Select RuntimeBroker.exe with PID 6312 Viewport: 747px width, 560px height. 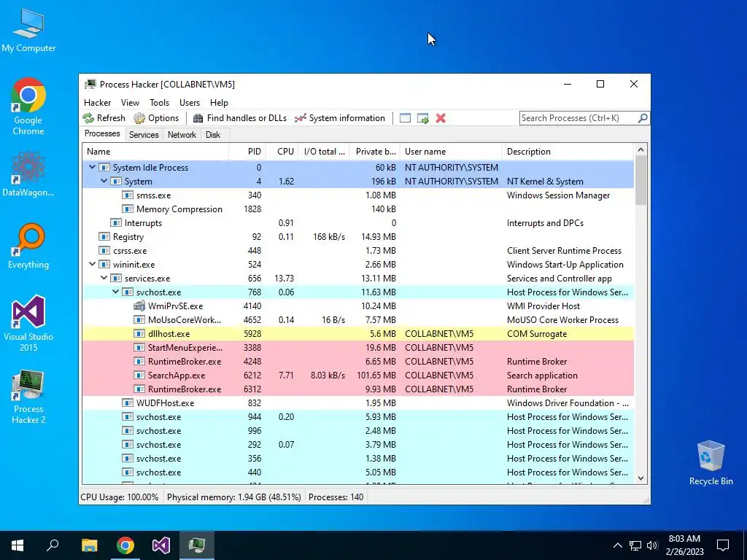tap(358, 389)
